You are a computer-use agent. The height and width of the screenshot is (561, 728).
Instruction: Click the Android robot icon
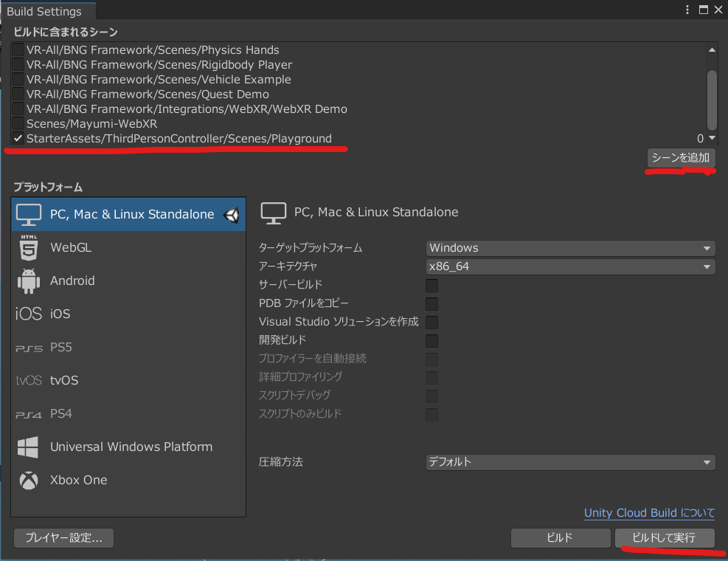coord(29,280)
